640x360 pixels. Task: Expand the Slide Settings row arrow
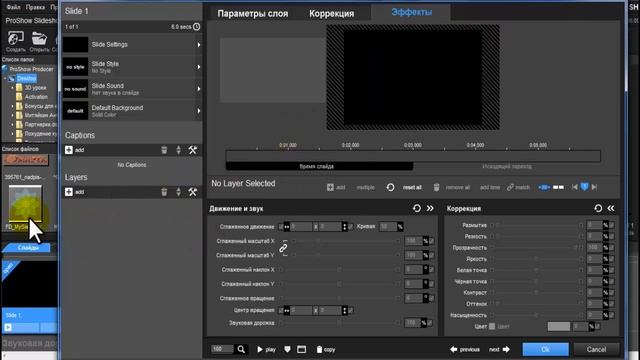(x=199, y=44)
